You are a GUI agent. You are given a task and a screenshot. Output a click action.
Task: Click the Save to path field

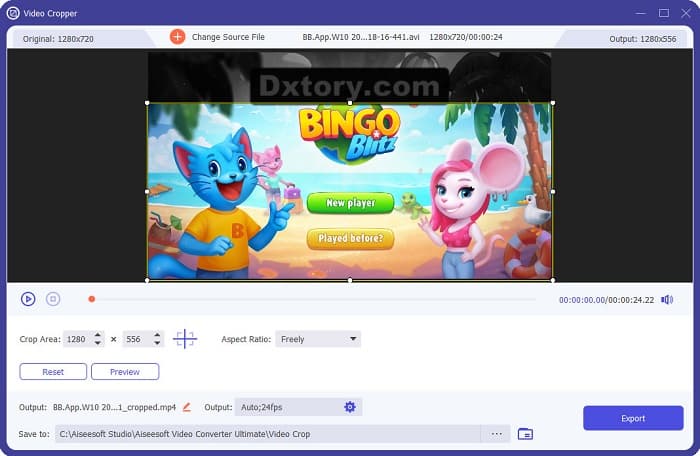click(x=268, y=434)
